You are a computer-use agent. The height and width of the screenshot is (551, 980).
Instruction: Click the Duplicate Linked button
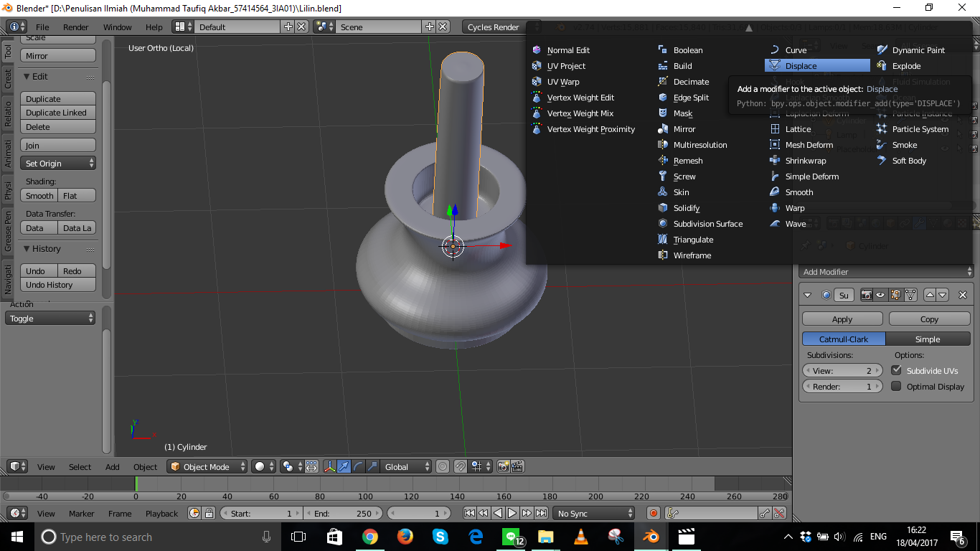[58, 113]
